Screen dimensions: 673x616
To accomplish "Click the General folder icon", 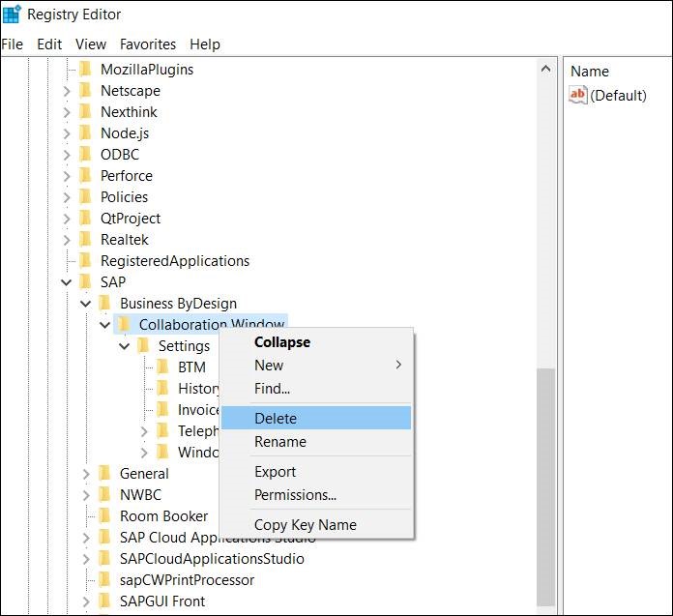I will [x=105, y=474].
